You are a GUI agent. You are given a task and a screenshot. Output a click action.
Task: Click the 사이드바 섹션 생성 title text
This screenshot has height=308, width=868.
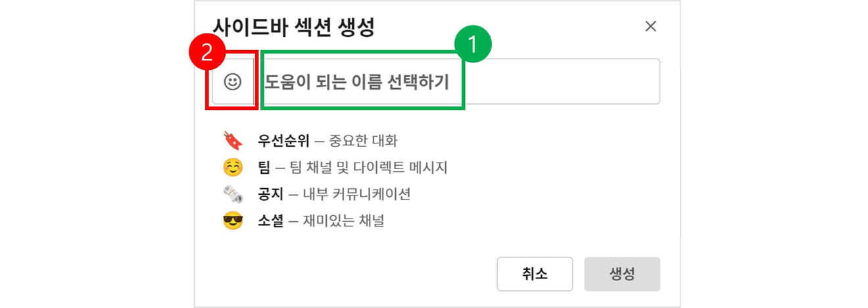293,27
